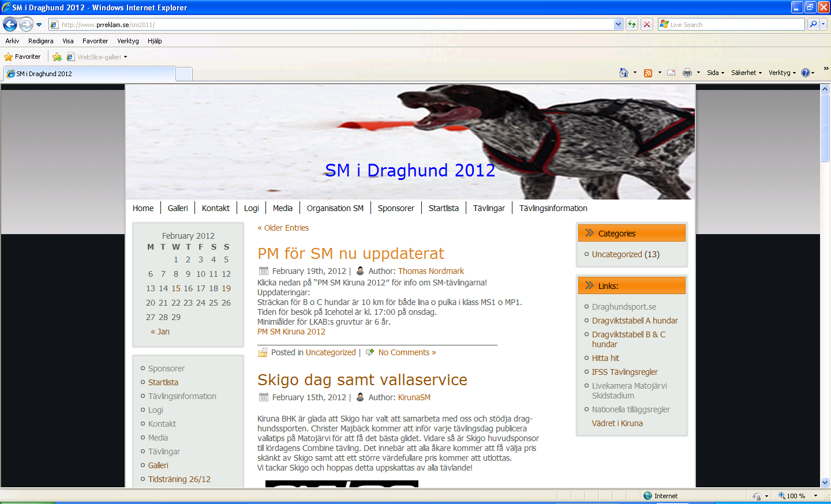Click the vertical scrollbar thumb
The width and height of the screenshot is (831, 504).
coord(825,128)
